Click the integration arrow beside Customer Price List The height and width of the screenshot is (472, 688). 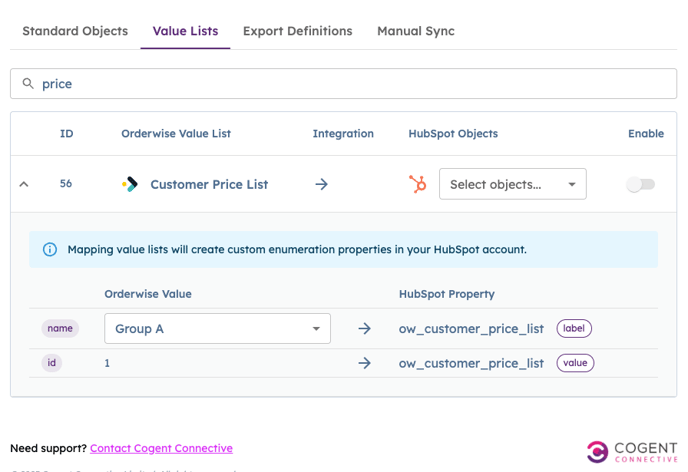pyautogui.click(x=321, y=184)
